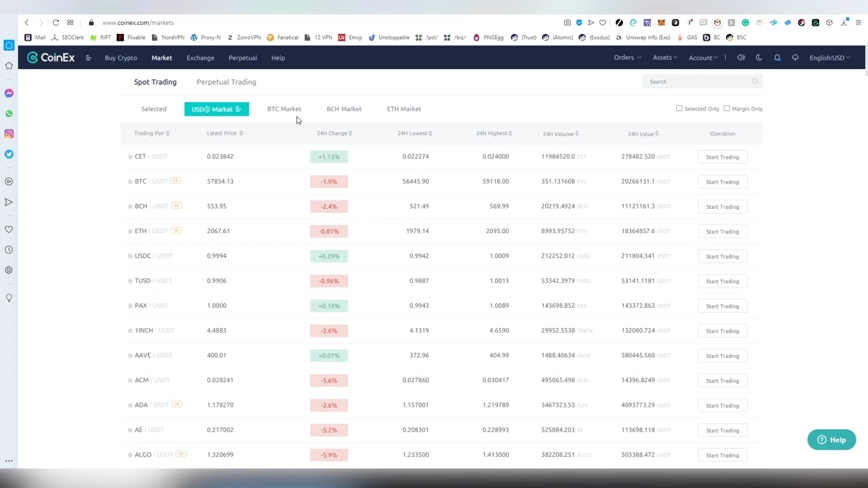
Task: Open Messenger in browser sidebar
Action: tap(9, 93)
